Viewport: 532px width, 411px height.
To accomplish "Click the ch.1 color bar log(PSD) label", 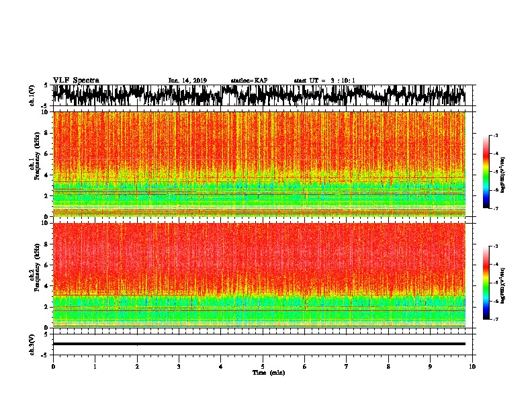I will (503, 175).
